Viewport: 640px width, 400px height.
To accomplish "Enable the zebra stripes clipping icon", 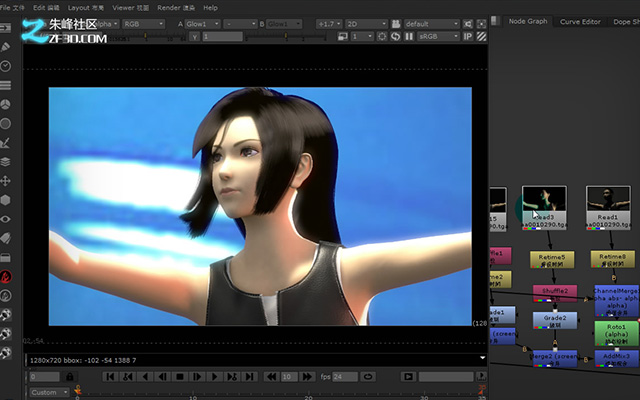I will (482, 36).
